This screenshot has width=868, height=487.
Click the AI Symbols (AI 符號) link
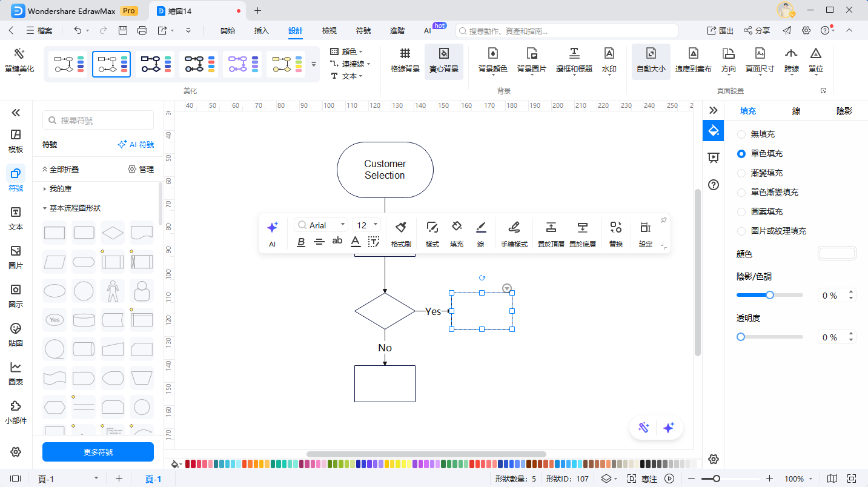(x=136, y=145)
